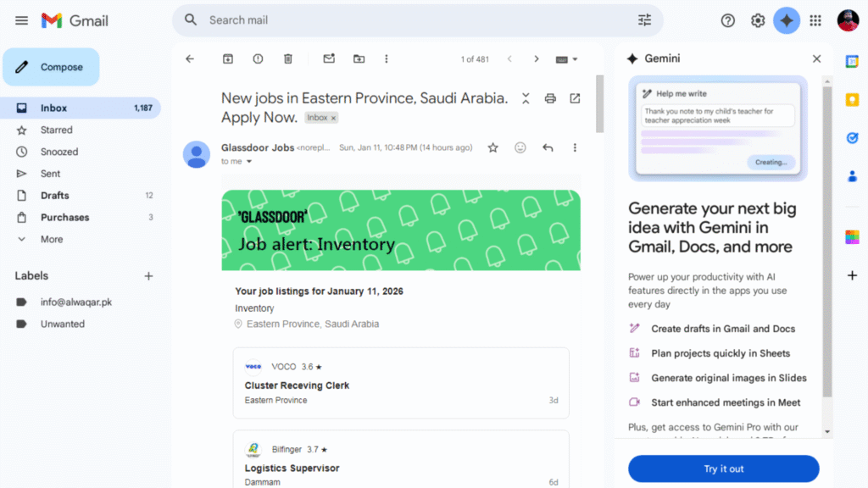The height and width of the screenshot is (488, 868).
Task: Open Google Tasks in the side panel
Action: click(x=853, y=137)
